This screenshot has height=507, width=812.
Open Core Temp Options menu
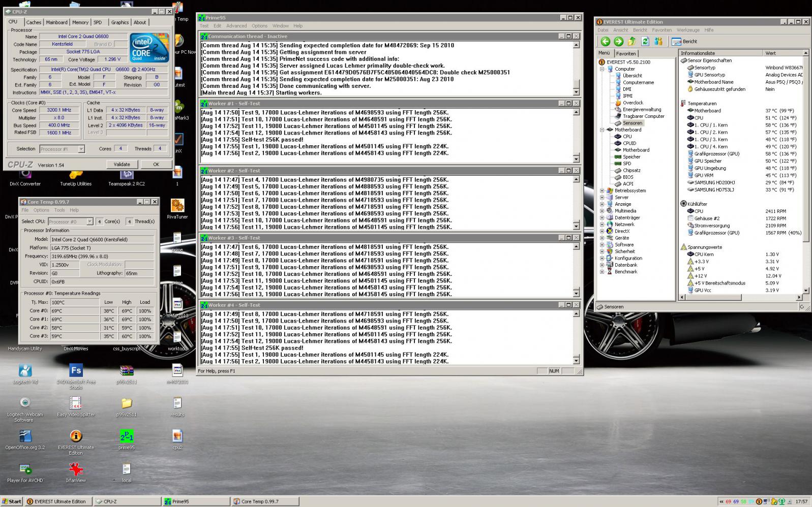41,210
